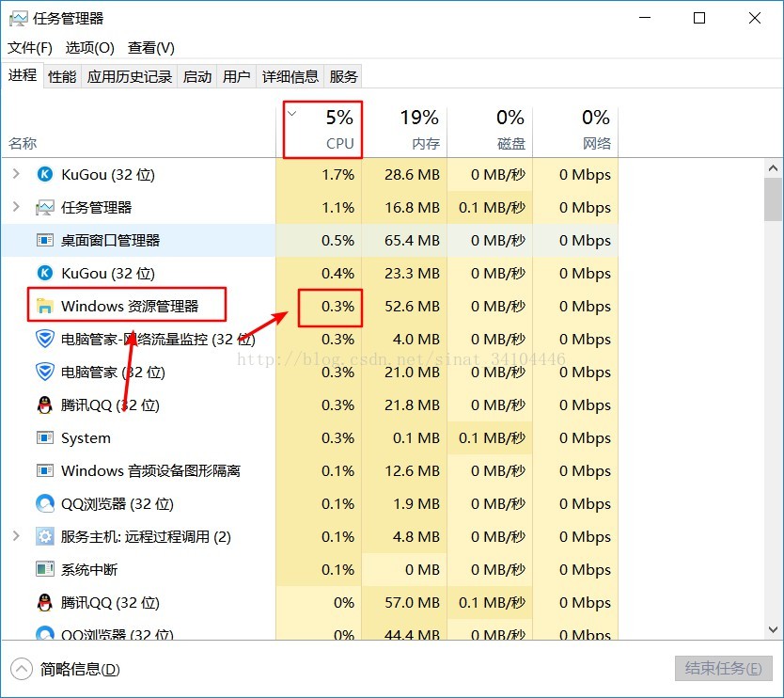The width and height of the screenshot is (784, 698).
Task: Sort by the 名称 column header
Action: [x=23, y=144]
